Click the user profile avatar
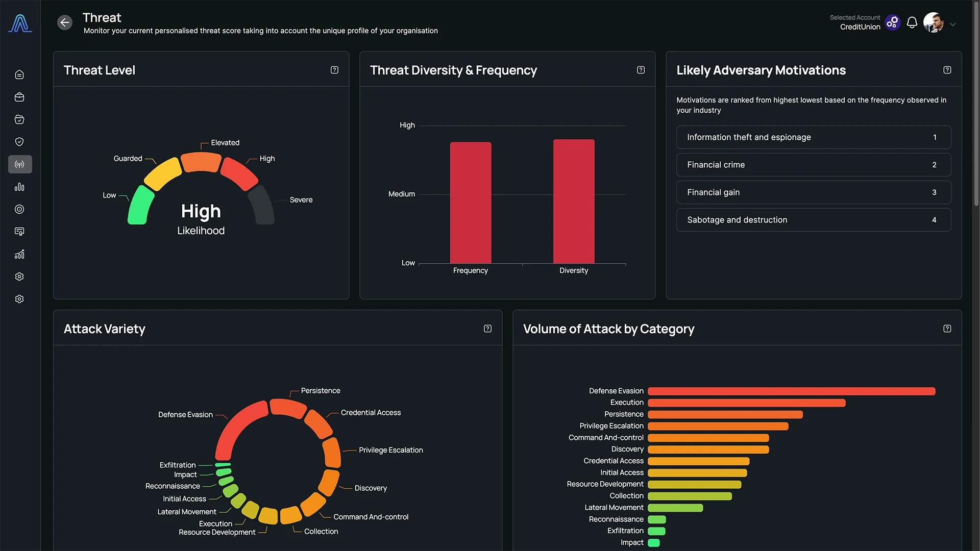This screenshot has width=980, height=551. pyautogui.click(x=934, y=22)
